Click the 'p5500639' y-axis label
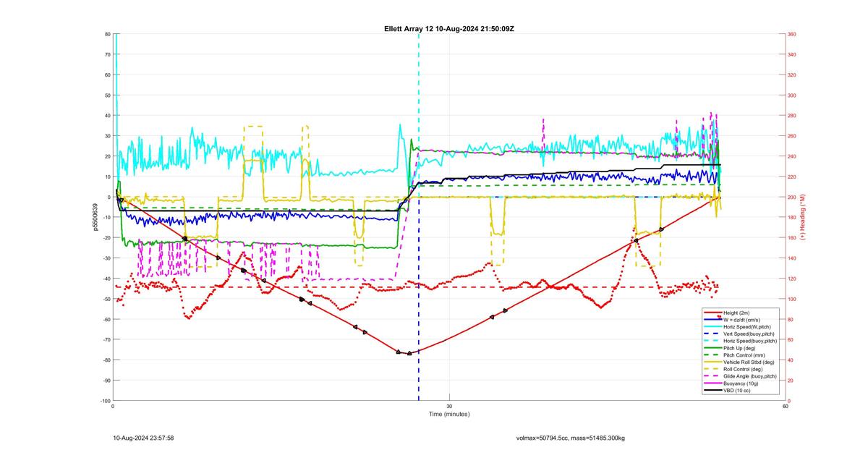 tap(95, 217)
